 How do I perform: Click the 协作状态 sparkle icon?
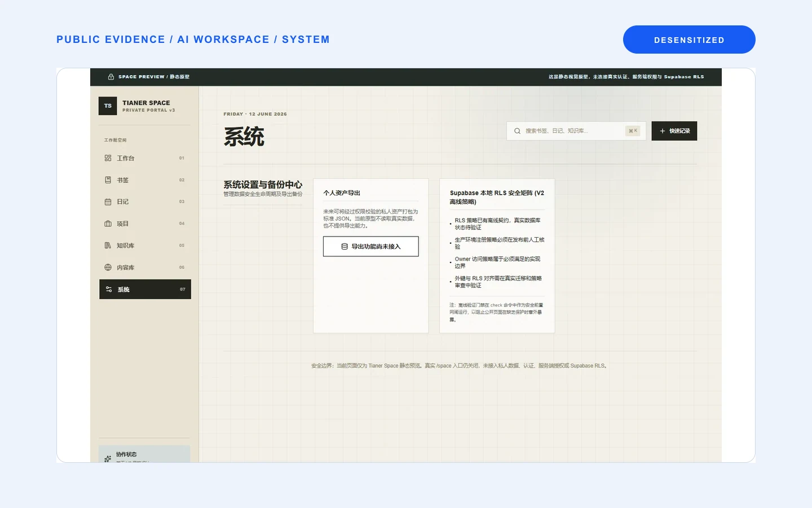[x=108, y=459]
